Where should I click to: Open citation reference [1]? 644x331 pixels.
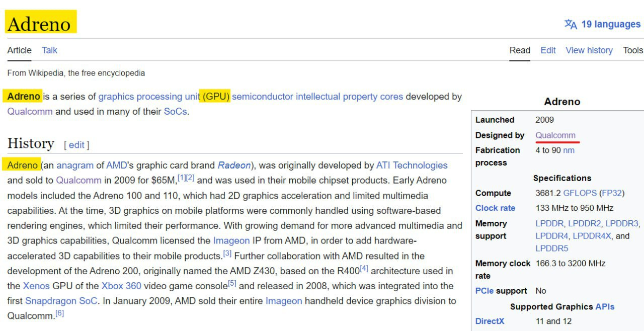coord(182,177)
